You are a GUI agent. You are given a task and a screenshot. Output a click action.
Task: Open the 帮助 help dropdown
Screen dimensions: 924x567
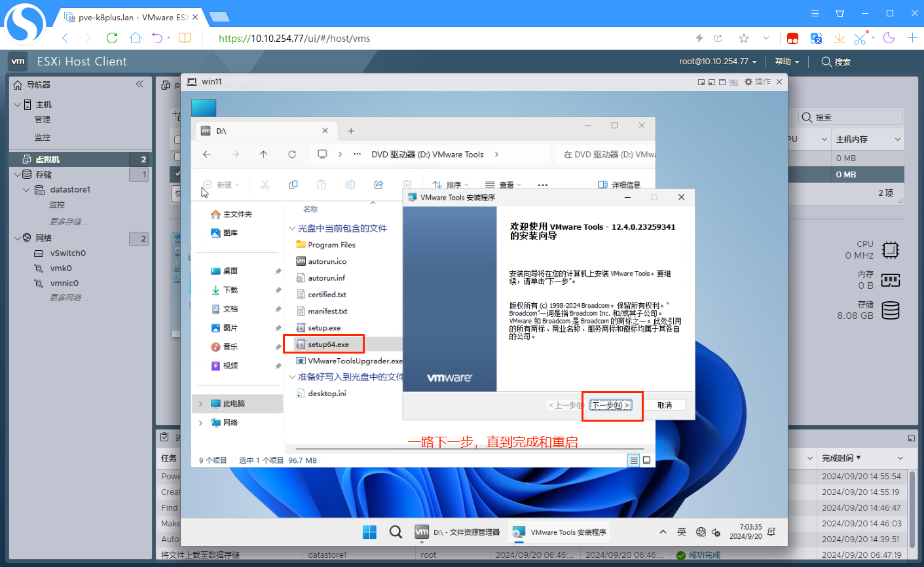[787, 62]
